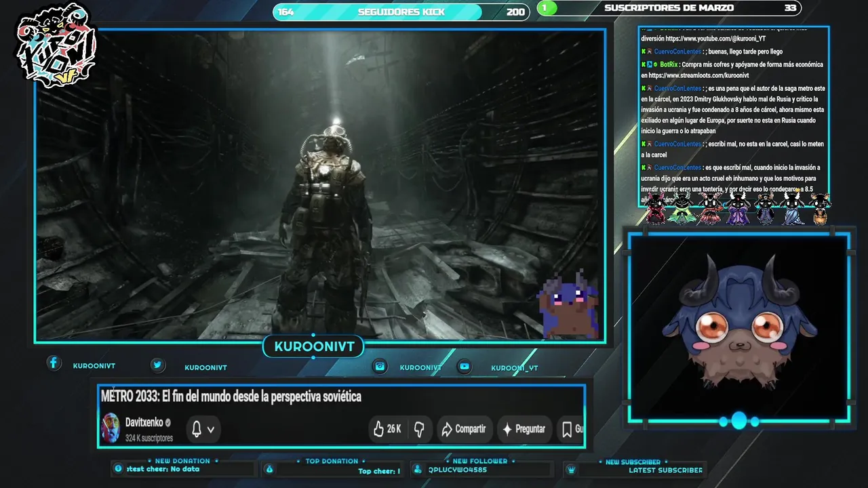Click the purple-dress goat sprite under chat
Viewport: 868px width, 488px height.
[738, 208]
